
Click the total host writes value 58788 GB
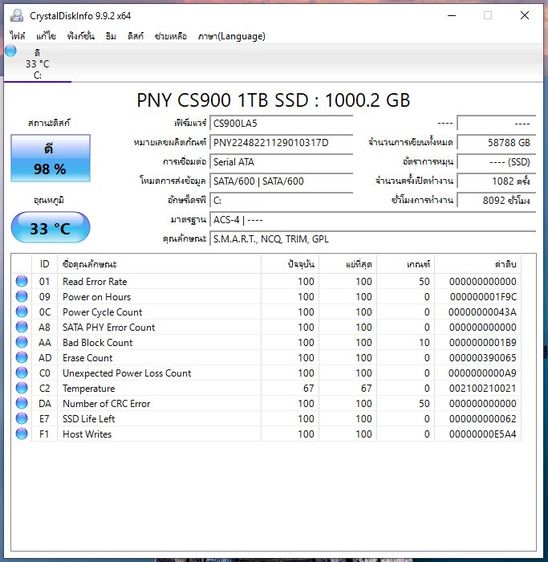tap(496, 143)
